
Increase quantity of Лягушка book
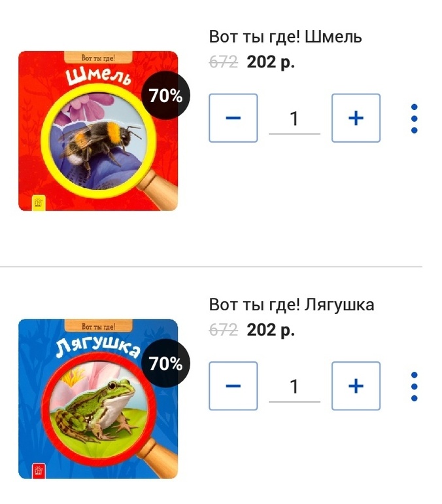(x=356, y=386)
